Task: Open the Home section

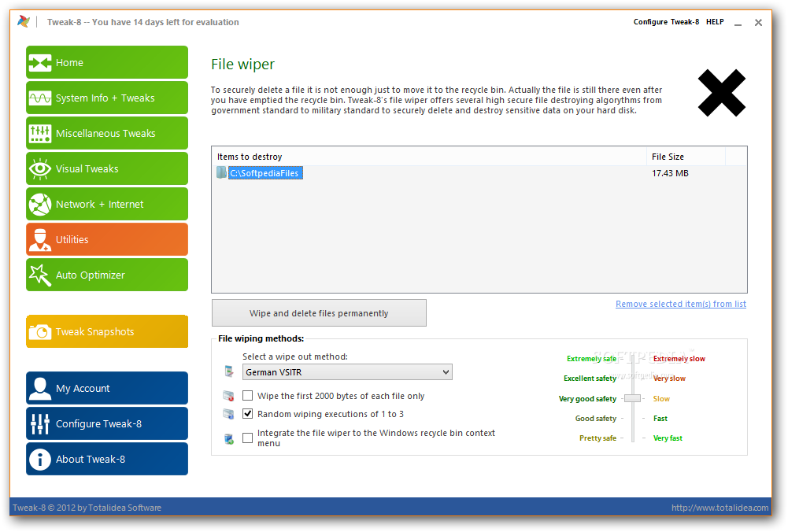Action: coord(107,63)
